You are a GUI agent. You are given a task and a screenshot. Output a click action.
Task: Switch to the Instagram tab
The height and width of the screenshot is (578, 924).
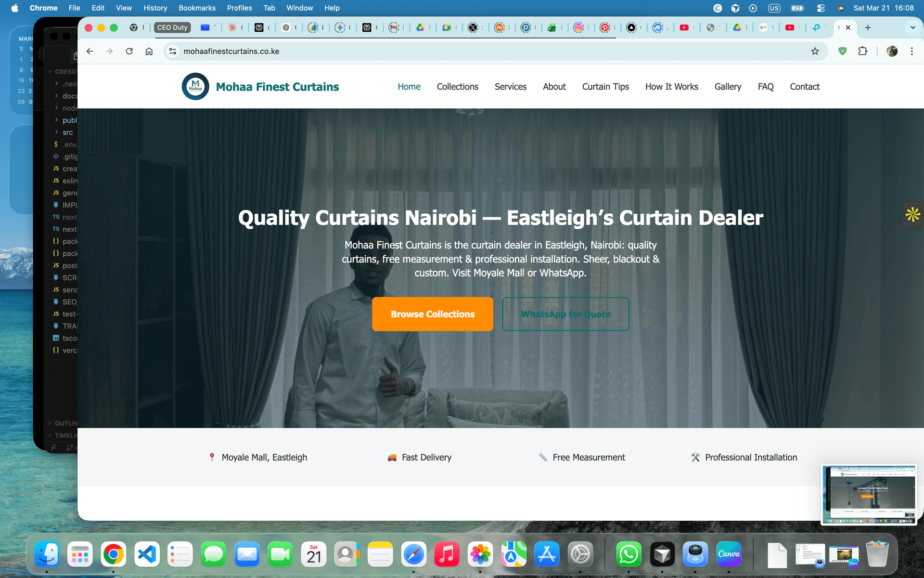pyautogui.click(x=578, y=27)
